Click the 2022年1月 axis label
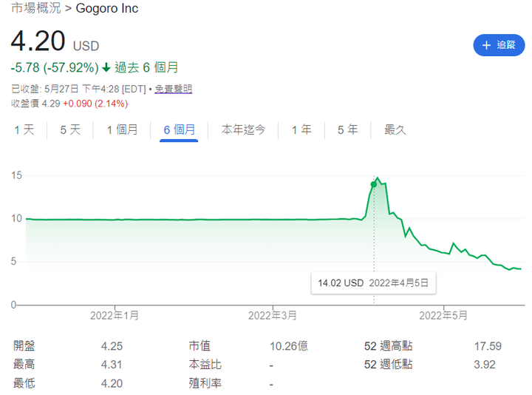The image size is (532, 395). click(115, 316)
